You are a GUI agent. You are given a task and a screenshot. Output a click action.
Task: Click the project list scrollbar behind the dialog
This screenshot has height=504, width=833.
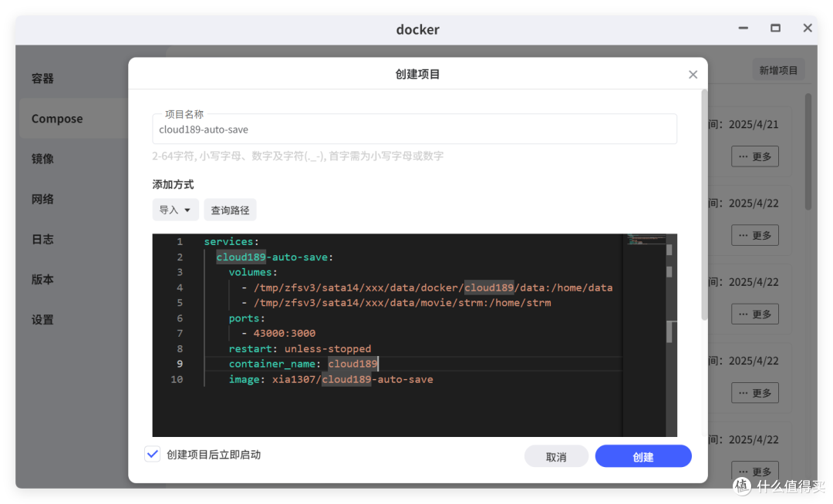808,152
